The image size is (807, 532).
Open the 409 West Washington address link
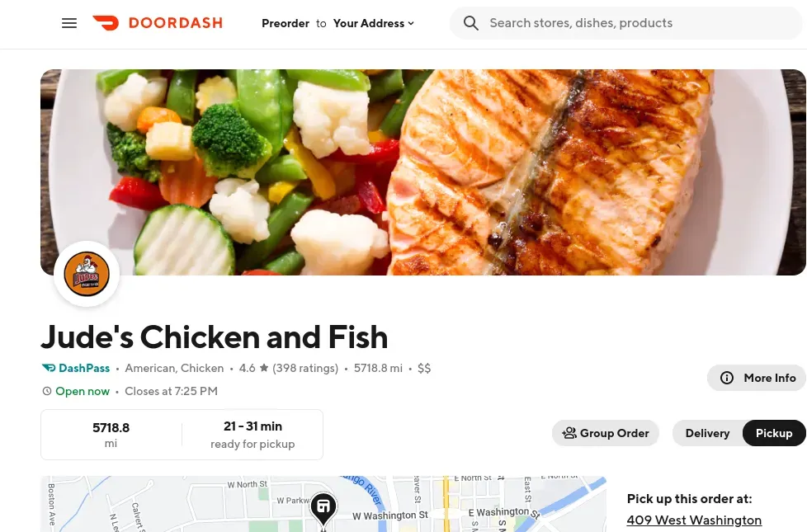click(694, 520)
